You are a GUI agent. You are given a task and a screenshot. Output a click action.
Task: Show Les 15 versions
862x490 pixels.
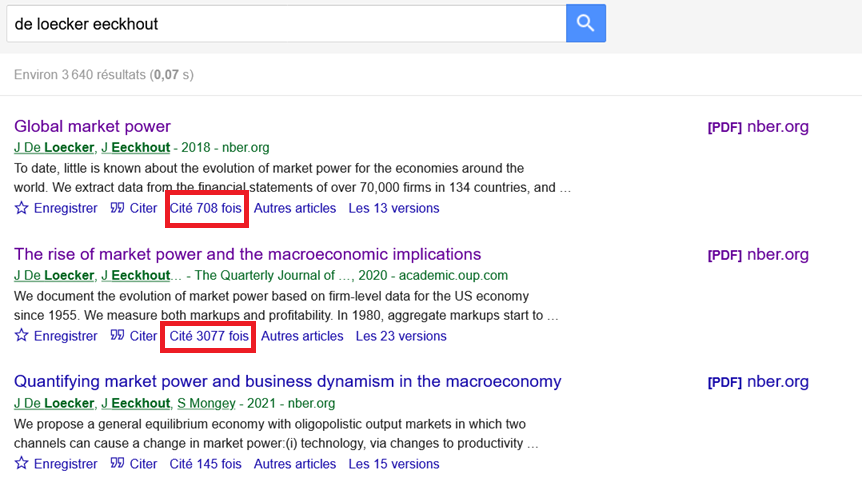(394, 464)
